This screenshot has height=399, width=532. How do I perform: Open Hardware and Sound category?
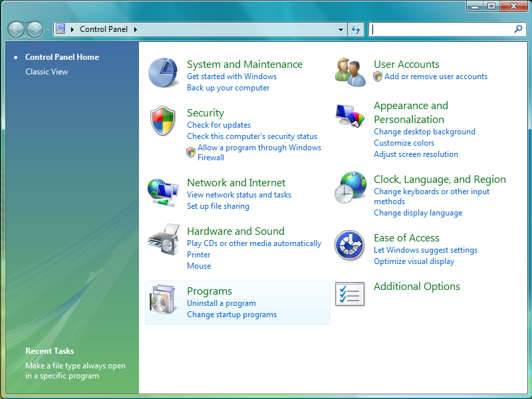pos(236,231)
